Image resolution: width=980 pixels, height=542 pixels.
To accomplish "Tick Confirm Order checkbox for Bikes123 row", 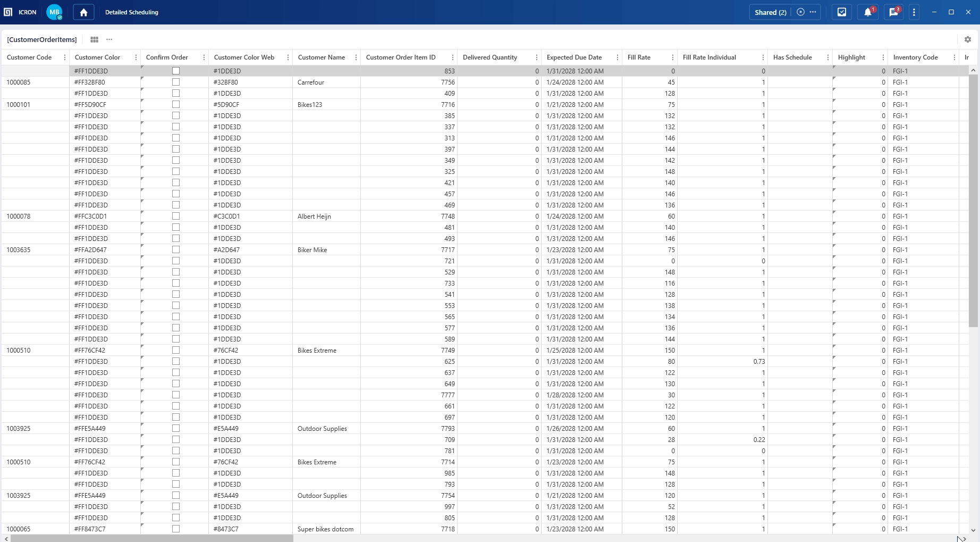I will click(x=176, y=105).
